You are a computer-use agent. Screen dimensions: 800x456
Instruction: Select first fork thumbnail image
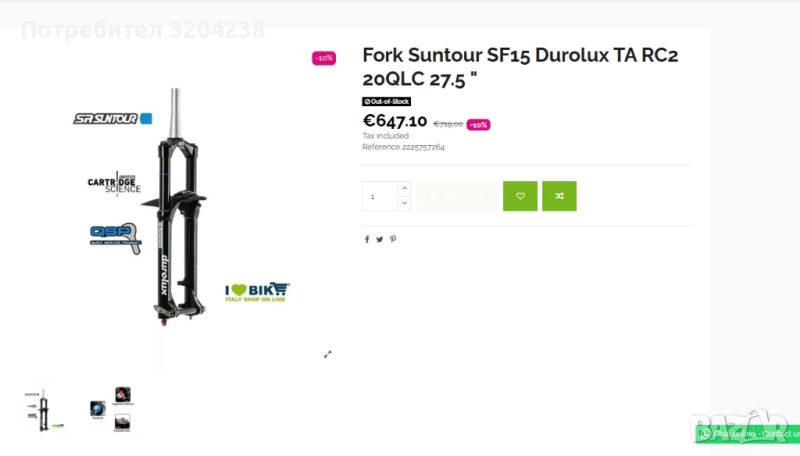point(44,410)
